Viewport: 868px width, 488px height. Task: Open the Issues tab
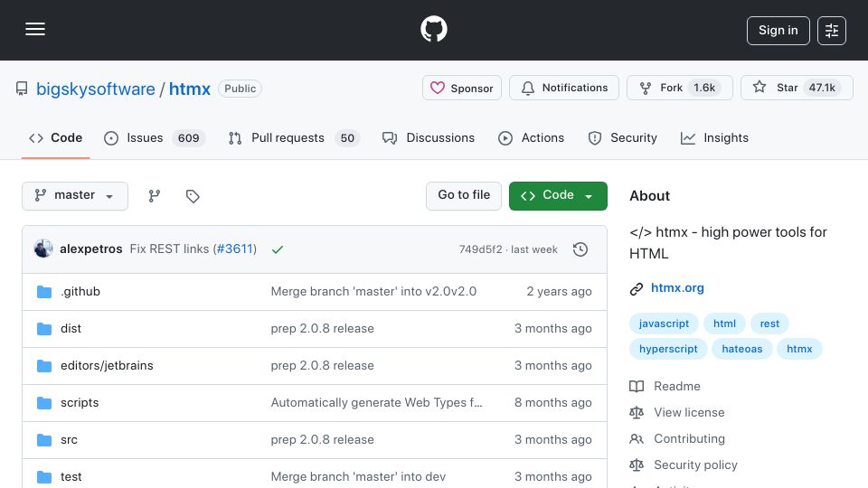(x=155, y=137)
